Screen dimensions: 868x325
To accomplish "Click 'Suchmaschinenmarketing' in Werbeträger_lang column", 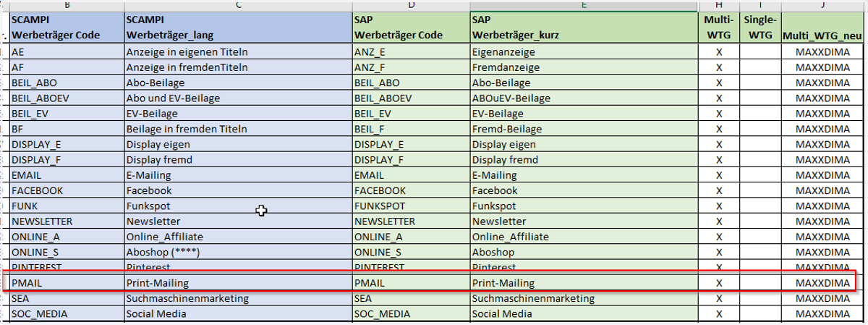I will pyautogui.click(x=238, y=298).
